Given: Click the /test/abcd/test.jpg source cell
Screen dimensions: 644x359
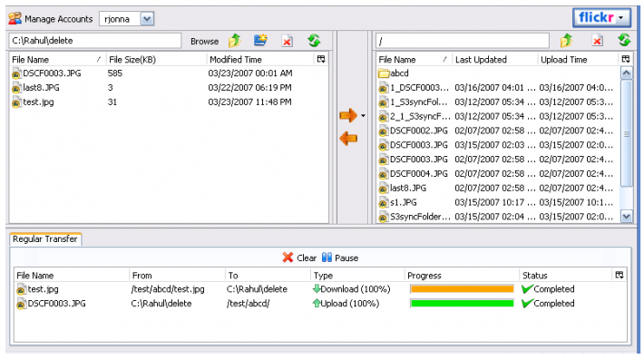Looking at the screenshot, I should [x=168, y=289].
